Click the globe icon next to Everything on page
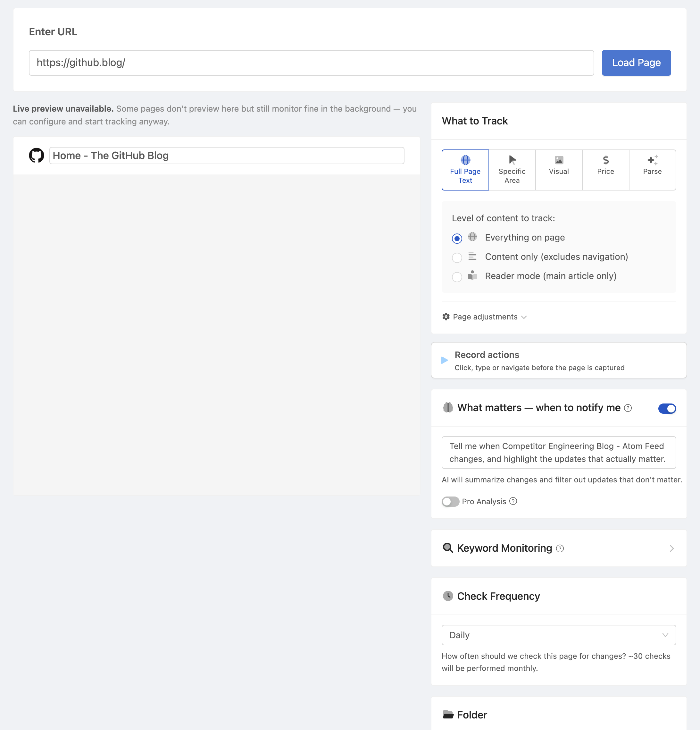Screen dimensions: 700x730 click(x=472, y=237)
